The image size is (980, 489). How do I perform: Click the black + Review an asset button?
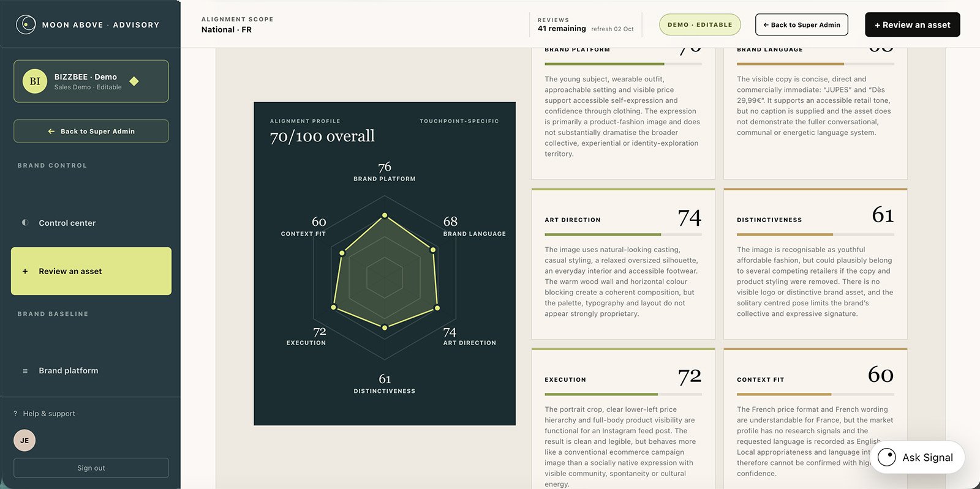[x=913, y=24]
